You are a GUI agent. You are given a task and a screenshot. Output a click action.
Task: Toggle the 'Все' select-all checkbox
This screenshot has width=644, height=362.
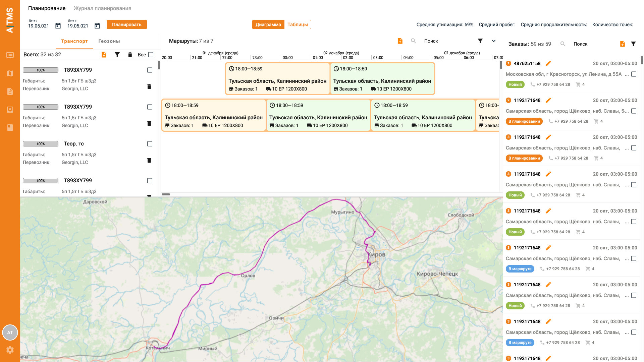pos(151,55)
